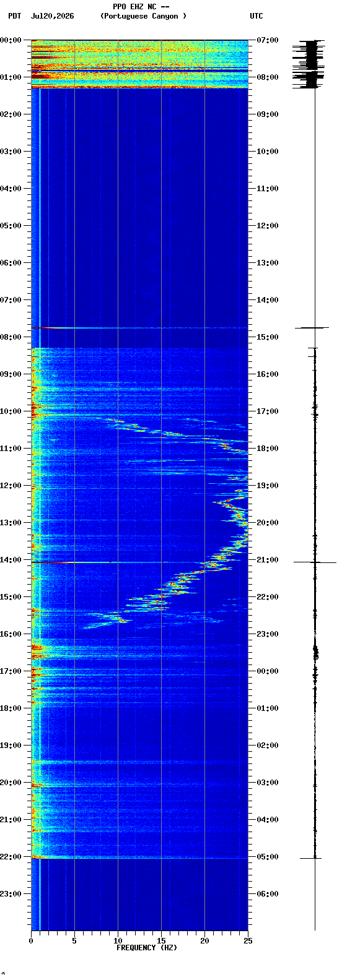Image resolution: width=342 pixels, height=980 pixels.
Task: Click the frequency axis tick label '5'
Action: (74, 941)
